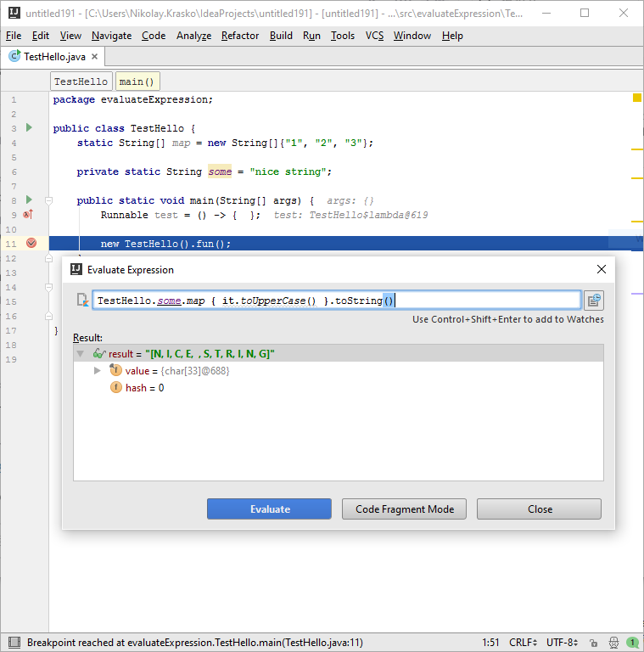Click the Close button in dialog
This screenshot has height=652, width=644.
(x=539, y=509)
